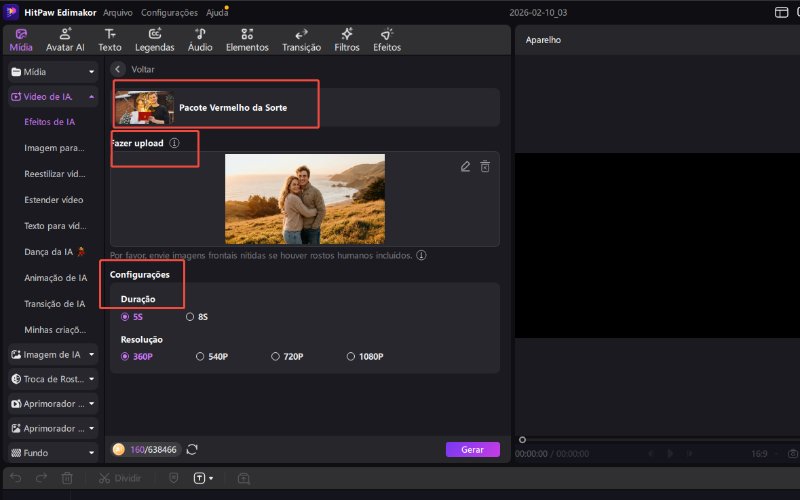Click the Voltar link

(143, 69)
